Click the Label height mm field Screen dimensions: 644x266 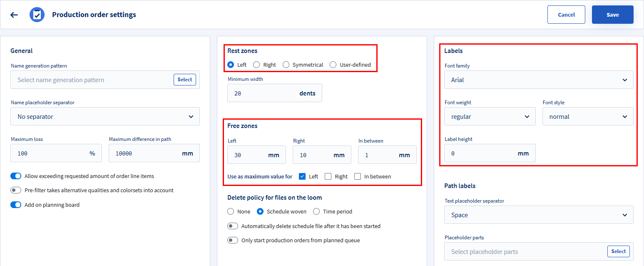(490, 153)
